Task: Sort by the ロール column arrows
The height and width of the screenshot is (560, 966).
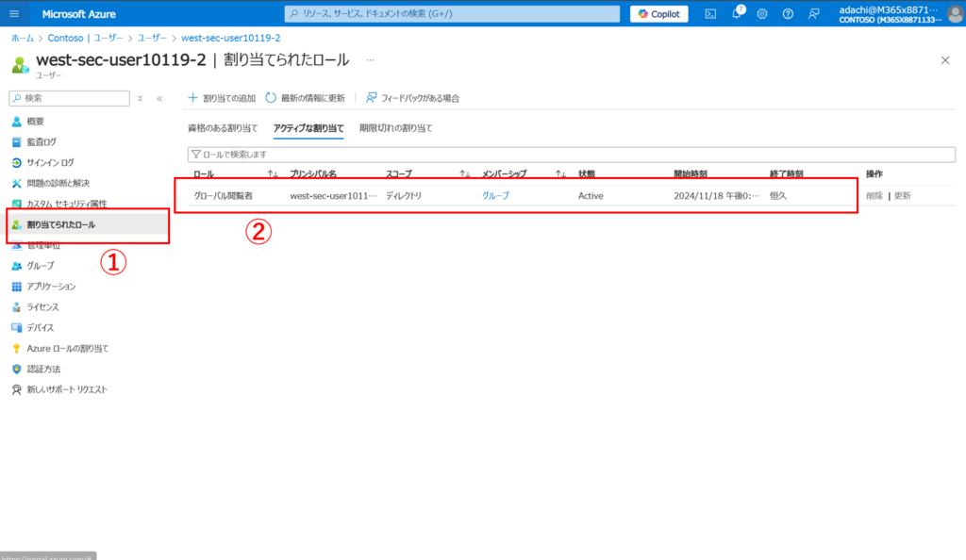Action: pyautogui.click(x=273, y=174)
